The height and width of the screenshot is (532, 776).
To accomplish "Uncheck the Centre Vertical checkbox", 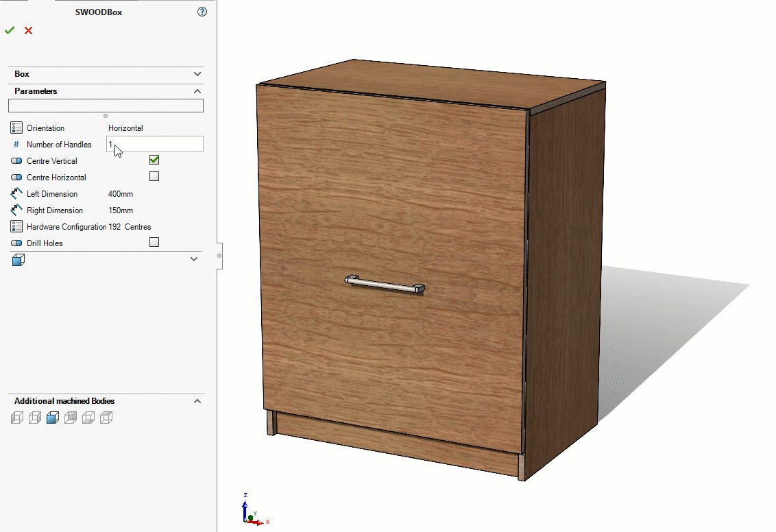I will pyautogui.click(x=154, y=159).
